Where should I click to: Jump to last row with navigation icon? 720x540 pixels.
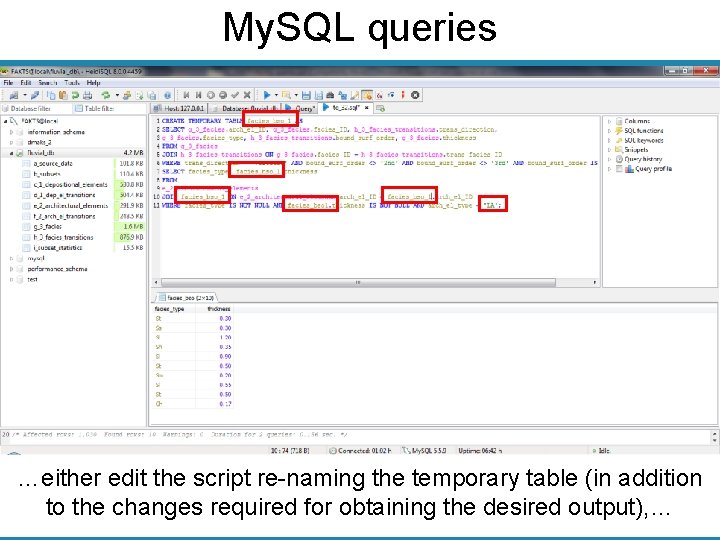198,95
